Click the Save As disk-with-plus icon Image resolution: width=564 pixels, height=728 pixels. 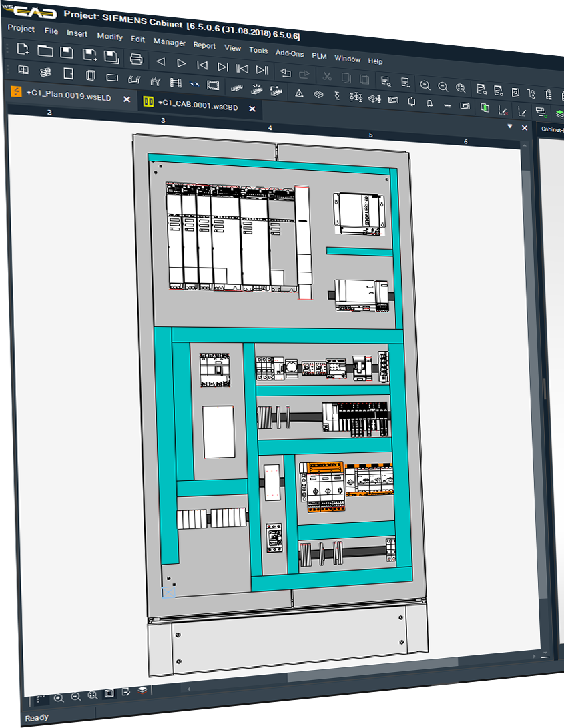click(x=89, y=55)
